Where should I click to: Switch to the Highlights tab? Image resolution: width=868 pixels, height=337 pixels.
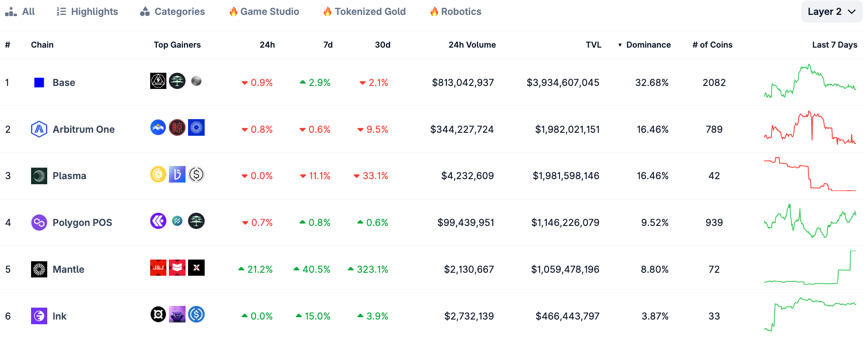[x=87, y=11]
